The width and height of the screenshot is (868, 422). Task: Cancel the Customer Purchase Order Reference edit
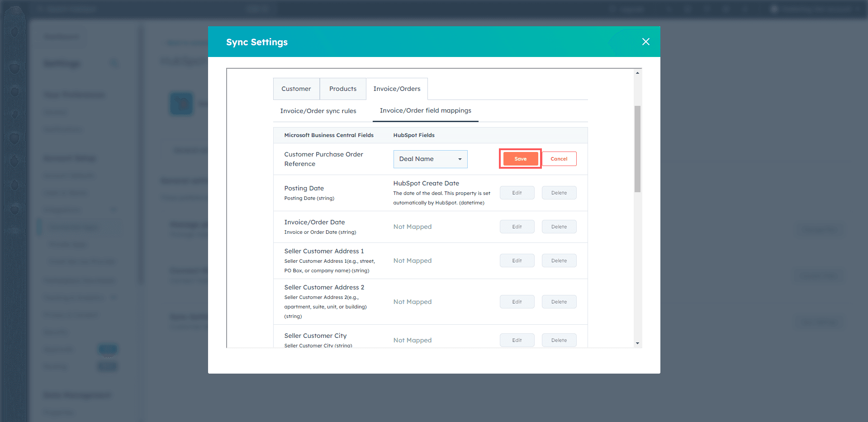pos(559,159)
